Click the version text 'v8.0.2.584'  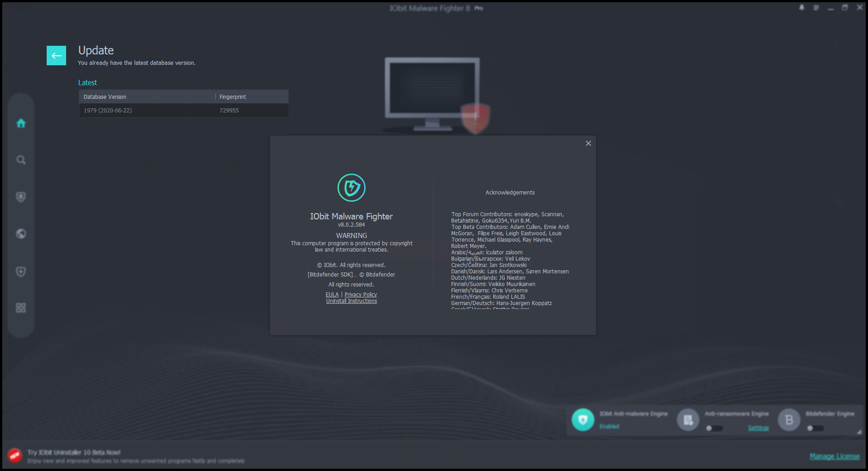[x=352, y=225]
